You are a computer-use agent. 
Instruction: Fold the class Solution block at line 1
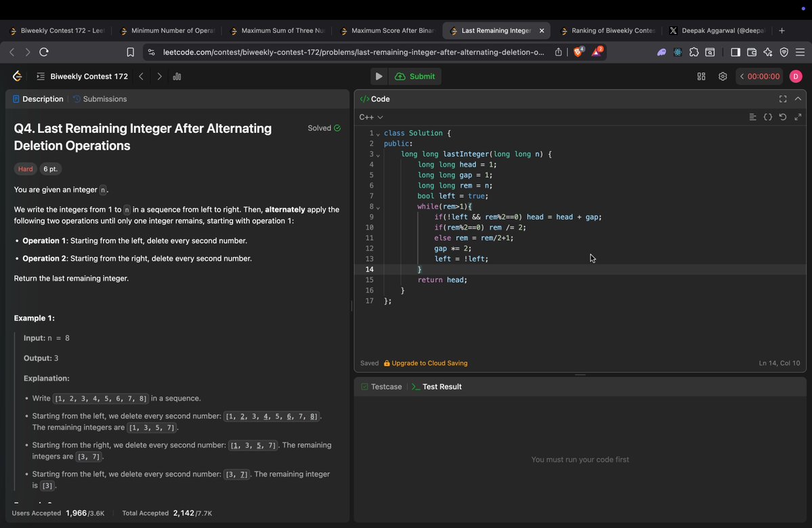(x=378, y=134)
